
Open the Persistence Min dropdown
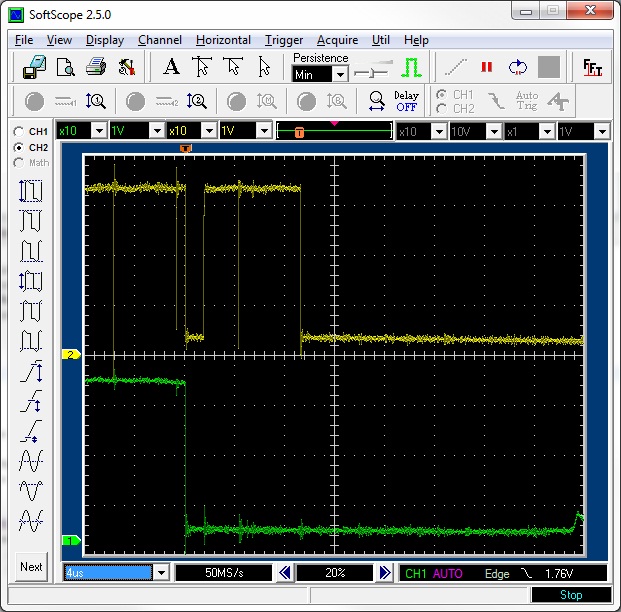[339, 74]
